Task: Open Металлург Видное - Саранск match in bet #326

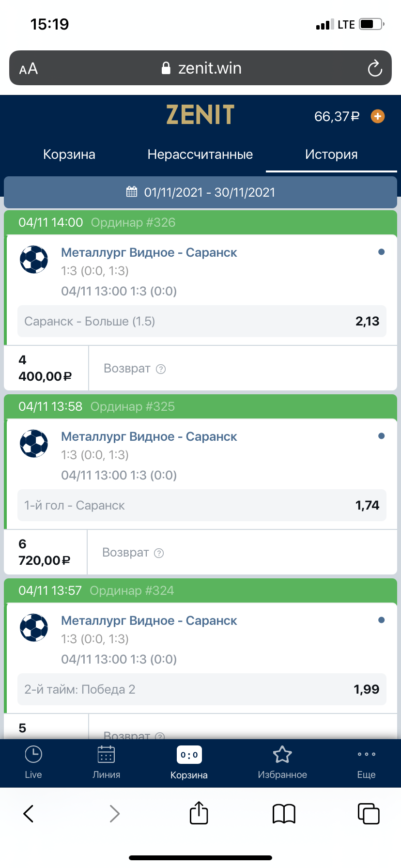Action: pyautogui.click(x=149, y=252)
